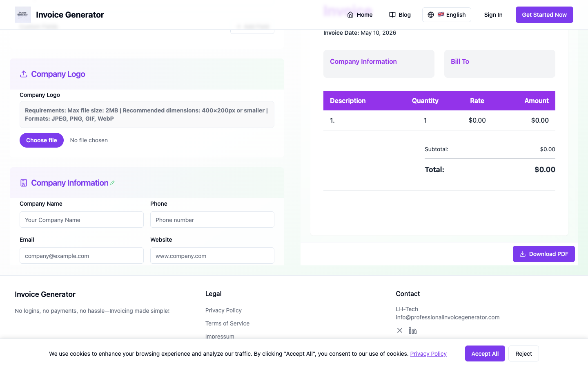Click the 'No file chosen' text

tap(89, 140)
